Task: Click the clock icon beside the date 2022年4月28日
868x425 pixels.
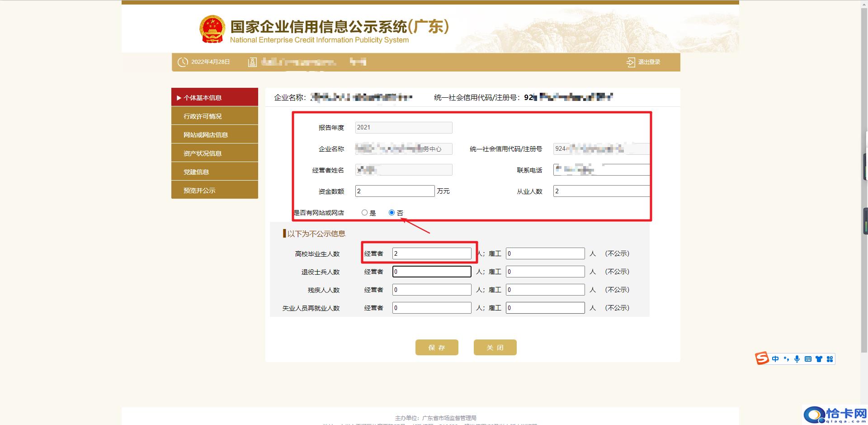Action: click(183, 62)
